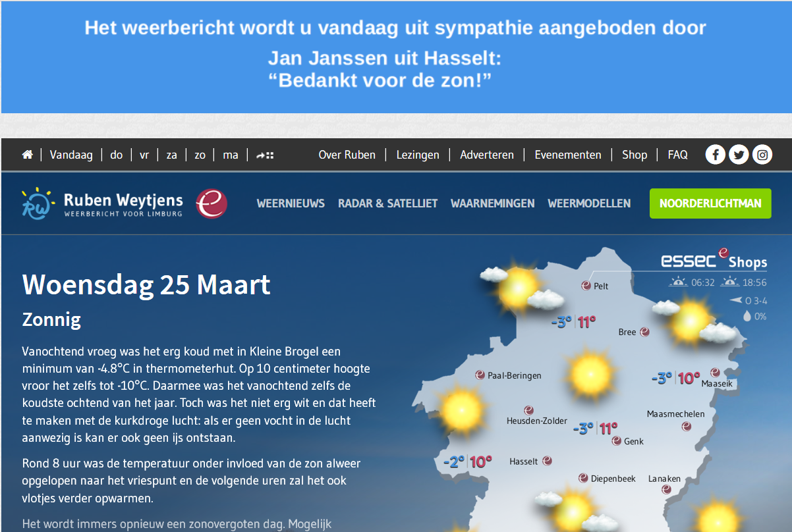792x532 pixels.
Task: Select the Hasselt location marker
Action: 547,462
